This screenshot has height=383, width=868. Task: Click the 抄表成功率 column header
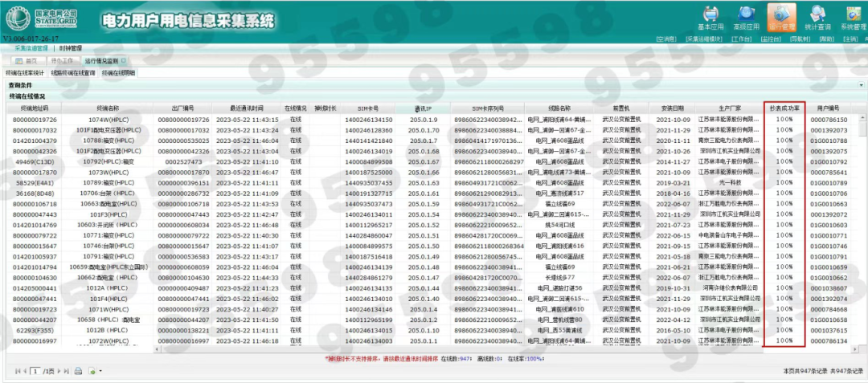click(784, 108)
